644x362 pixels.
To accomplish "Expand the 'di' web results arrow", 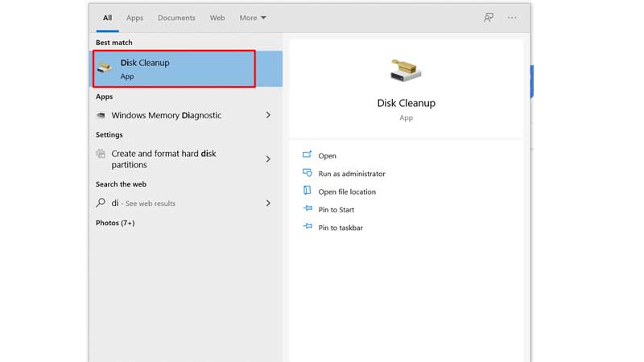I will (x=268, y=204).
